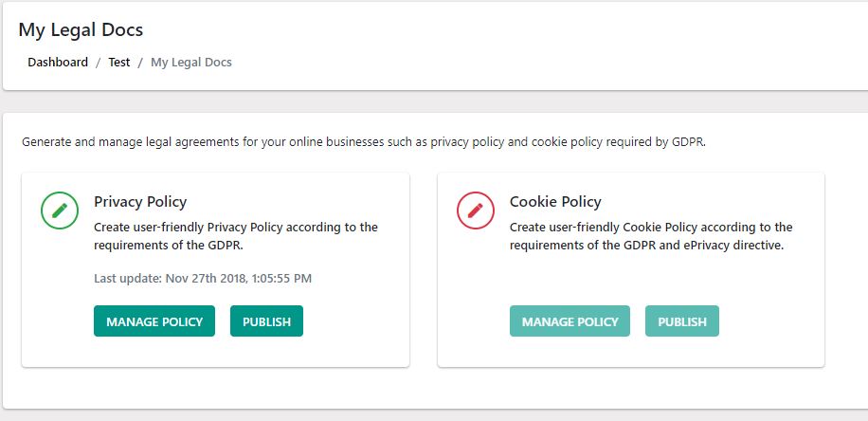
Task: Click the My Legal Docs breadcrumb item
Action: tap(191, 63)
